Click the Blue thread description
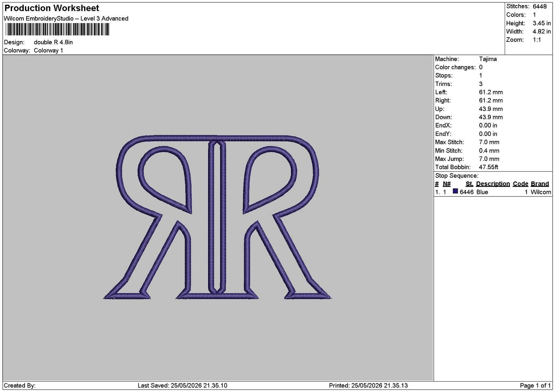The width and height of the screenshot is (555, 392). tap(482, 192)
